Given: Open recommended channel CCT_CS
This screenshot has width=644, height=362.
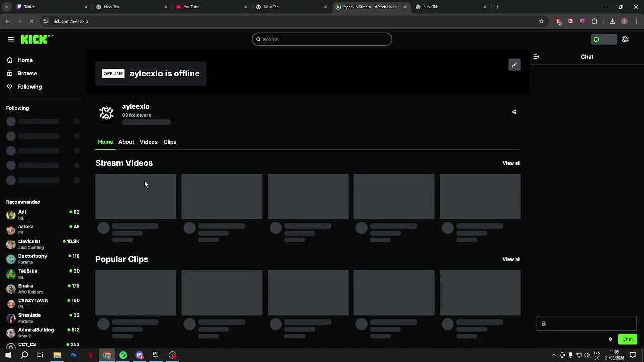Looking at the screenshot, I should click(x=43, y=345).
